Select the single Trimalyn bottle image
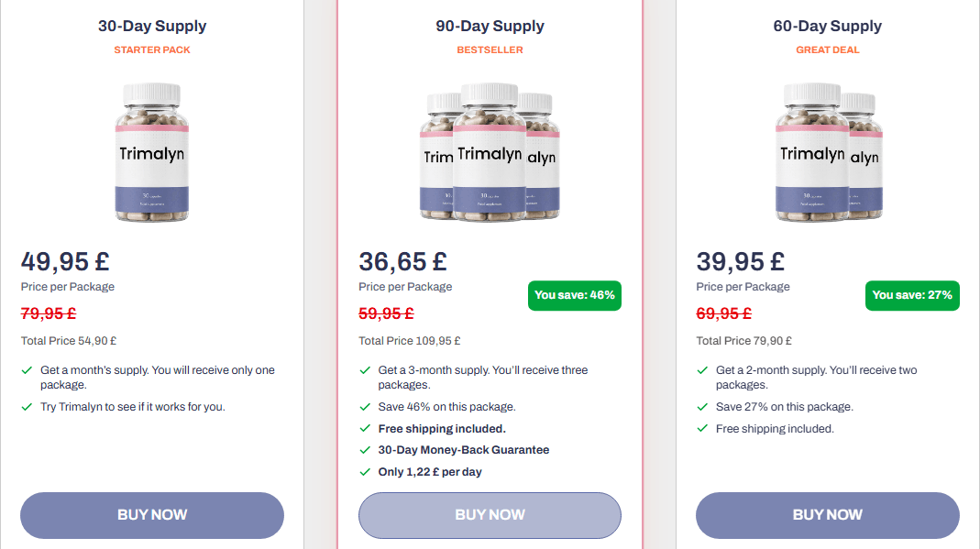 coord(152,152)
